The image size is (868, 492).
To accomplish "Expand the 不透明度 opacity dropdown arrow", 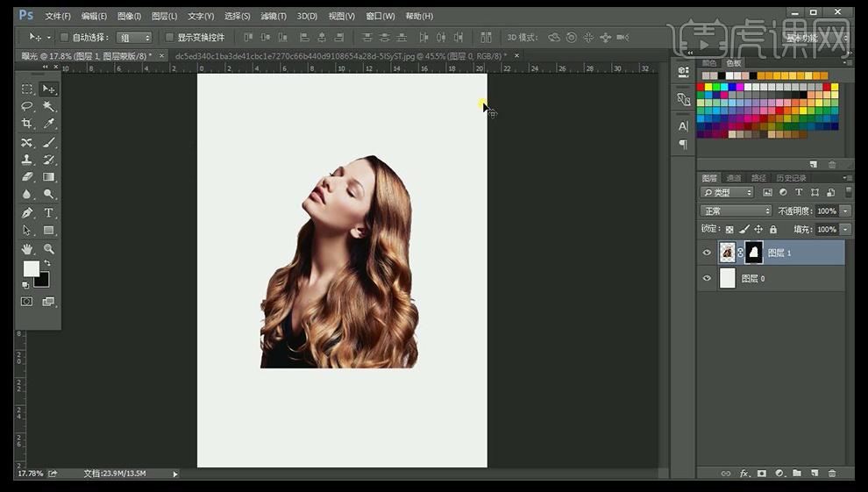I will tap(845, 211).
